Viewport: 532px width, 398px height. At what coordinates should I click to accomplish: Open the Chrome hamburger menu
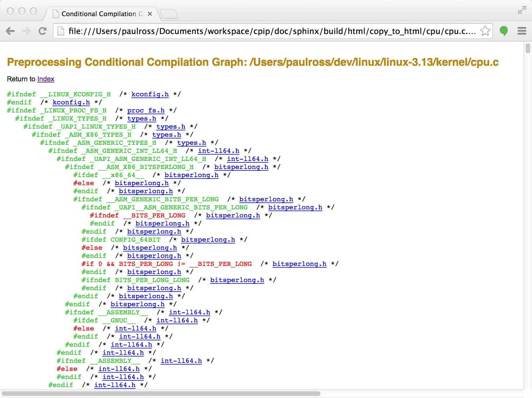pos(522,31)
